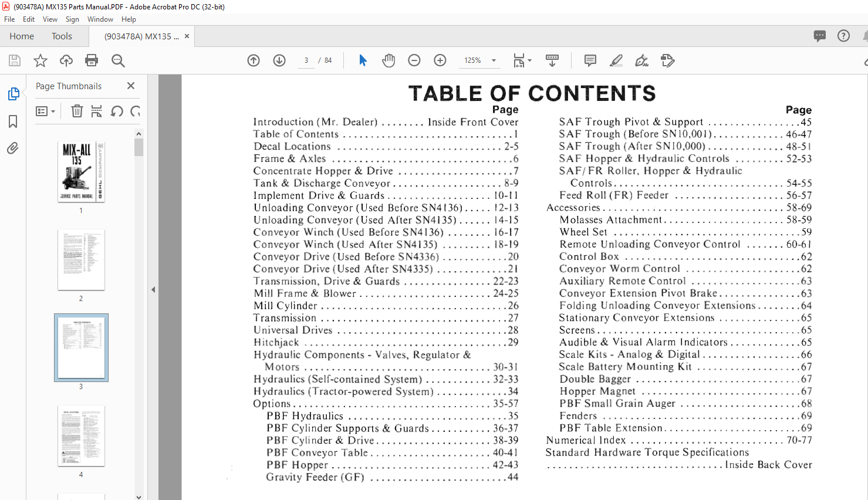
Task: Open the Sign document pen tool
Action: pyautogui.click(x=642, y=60)
